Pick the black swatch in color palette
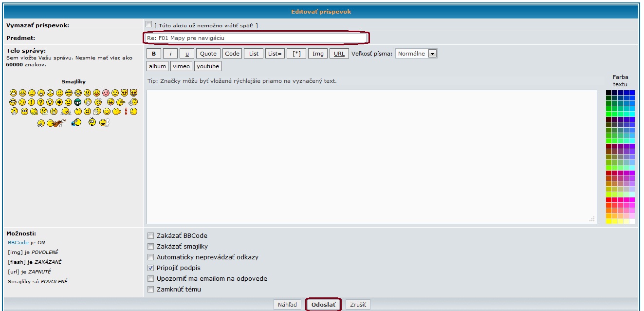Viewport: 644px width, 311px height. [x=608, y=93]
